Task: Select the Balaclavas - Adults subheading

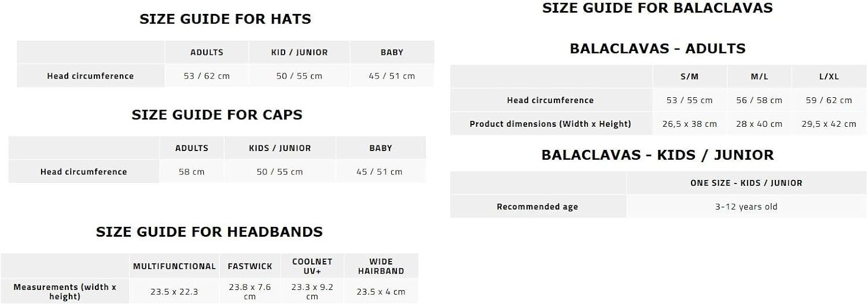Action: tap(657, 49)
